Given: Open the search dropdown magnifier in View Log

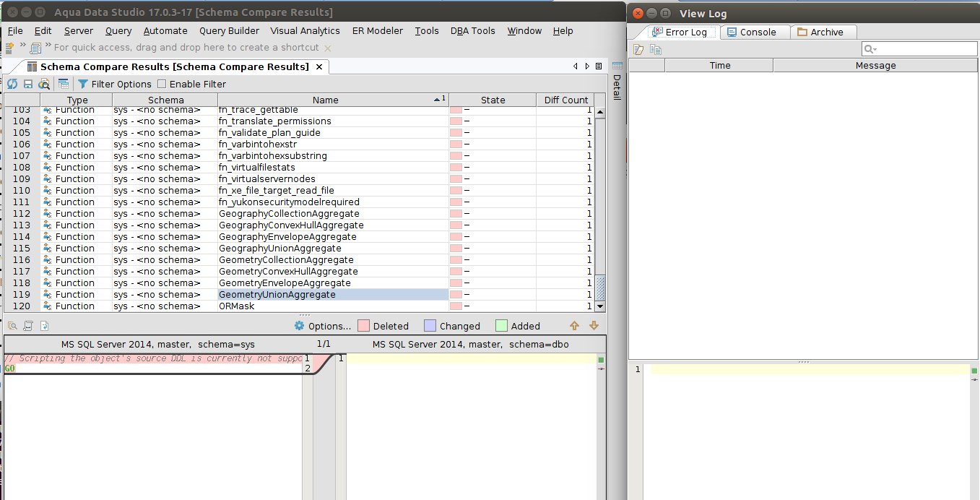Looking at the screenshot, I should pyautogui.click(x=870, y=49).
